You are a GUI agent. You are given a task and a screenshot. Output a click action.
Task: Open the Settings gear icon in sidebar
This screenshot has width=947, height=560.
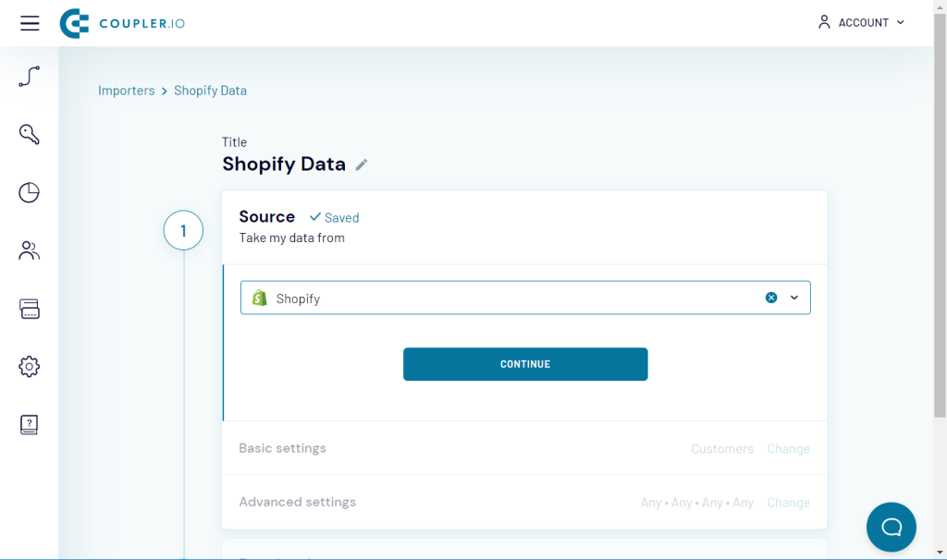coord(29,366)
